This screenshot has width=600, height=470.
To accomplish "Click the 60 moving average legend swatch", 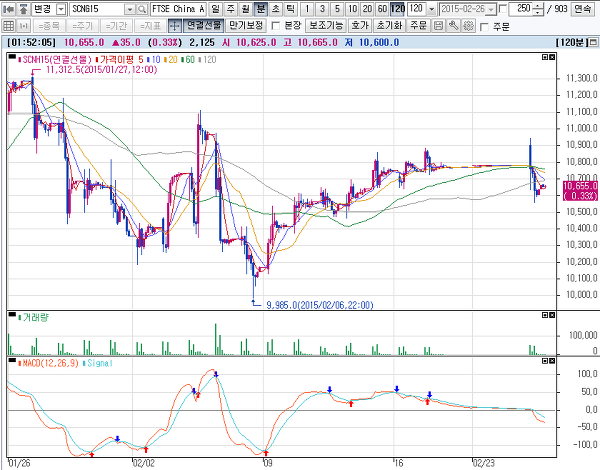I will point(183,60).
